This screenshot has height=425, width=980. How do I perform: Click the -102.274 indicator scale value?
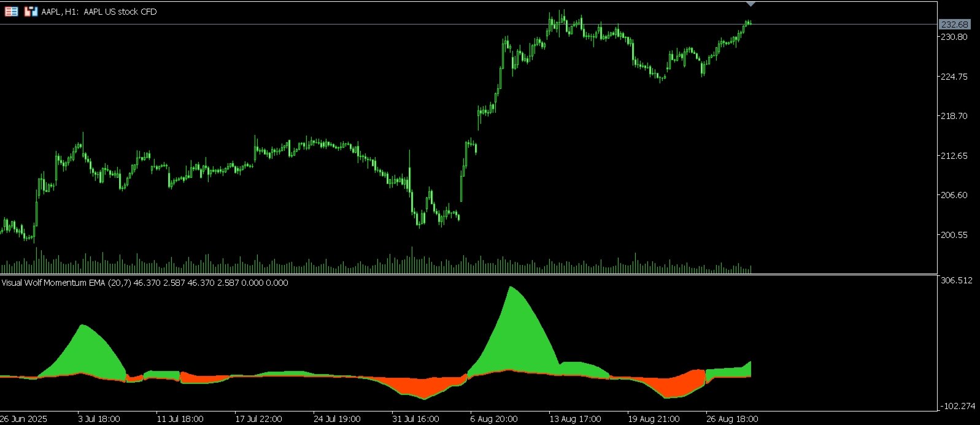click(957, 406)
